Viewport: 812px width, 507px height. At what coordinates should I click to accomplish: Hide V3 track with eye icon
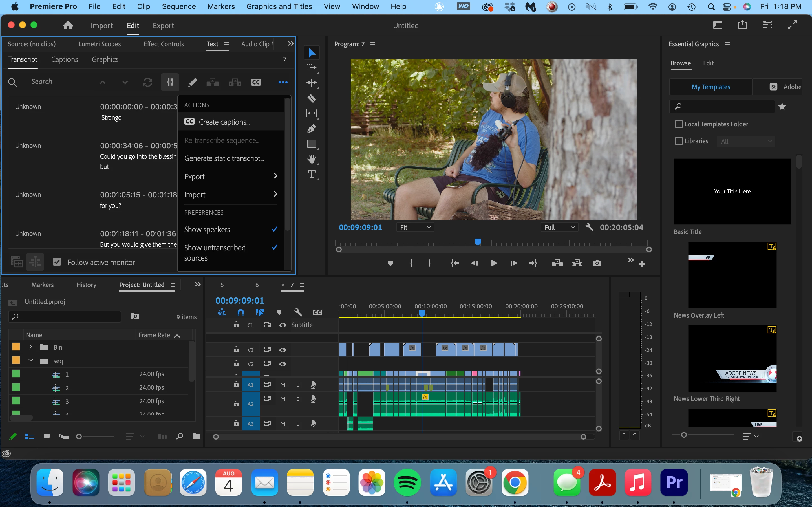[283, 350]
